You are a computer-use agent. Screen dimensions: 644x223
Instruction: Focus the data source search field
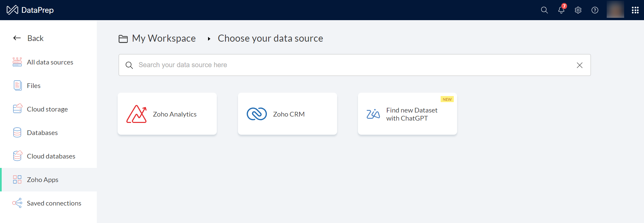350,65
